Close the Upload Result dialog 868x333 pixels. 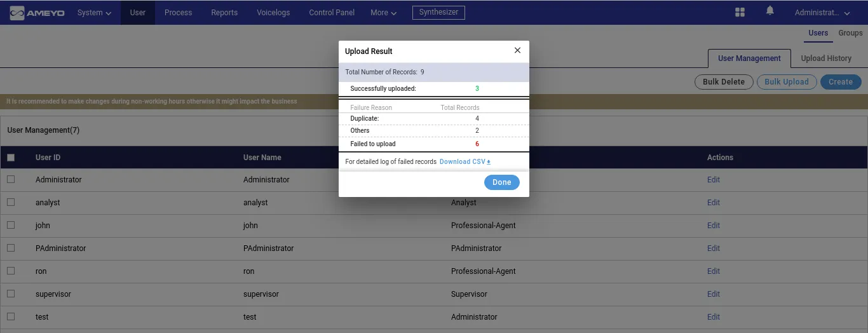[517, 50]
